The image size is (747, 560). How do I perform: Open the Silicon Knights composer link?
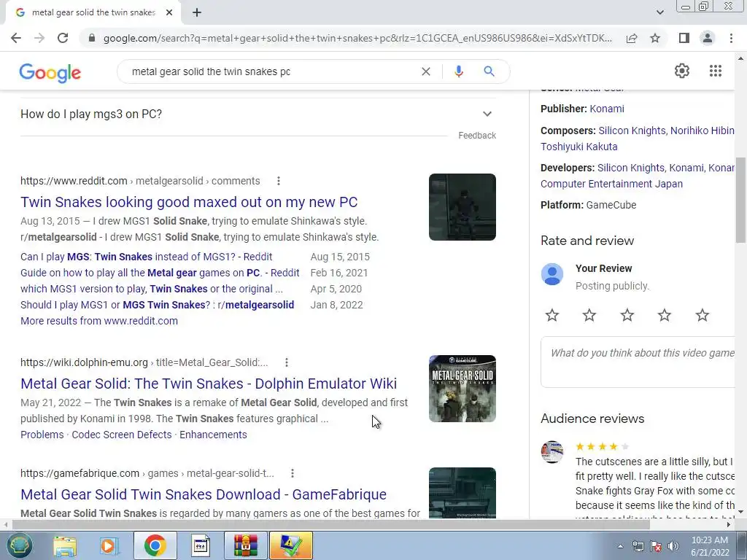632,131
